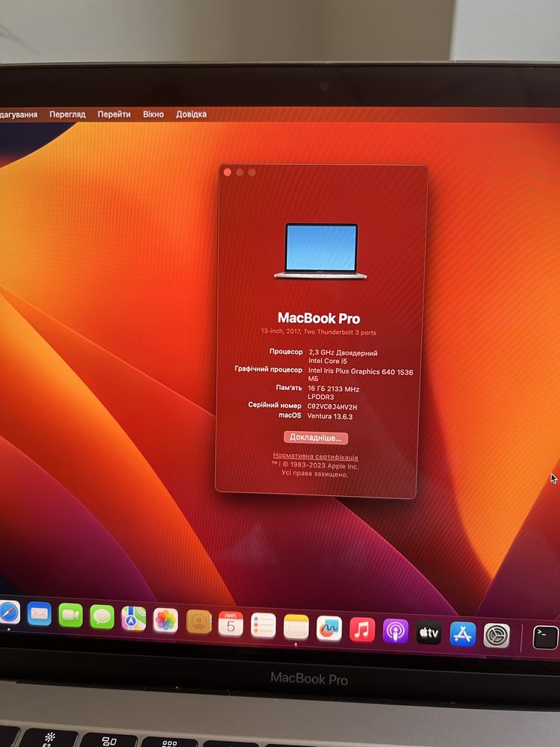Open Contacts in the Dock

click(199, 622)
